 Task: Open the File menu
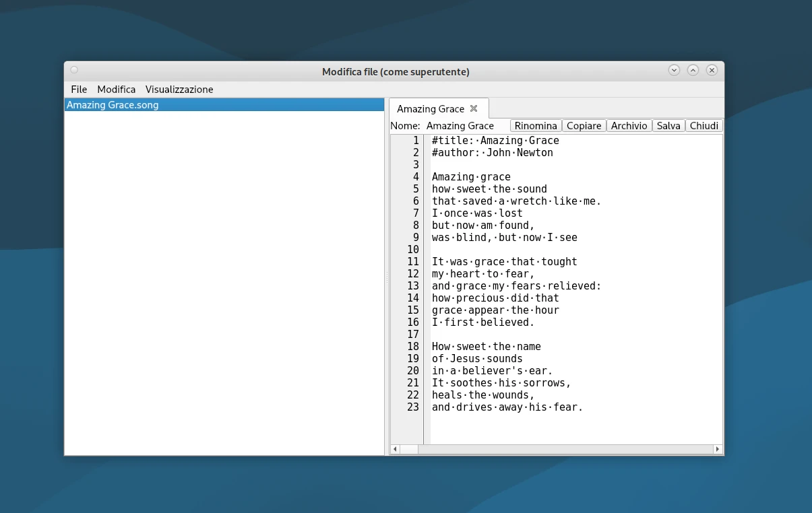click(x=79, y=90)
